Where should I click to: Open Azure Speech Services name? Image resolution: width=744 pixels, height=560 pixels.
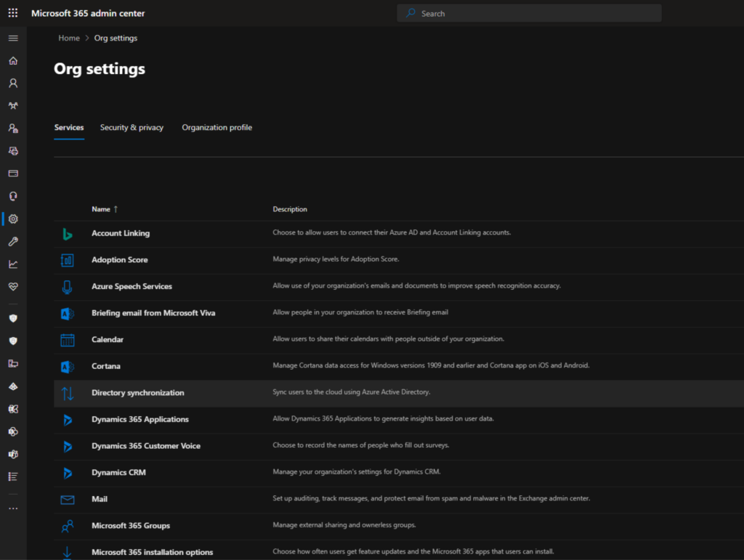(132, 286)
